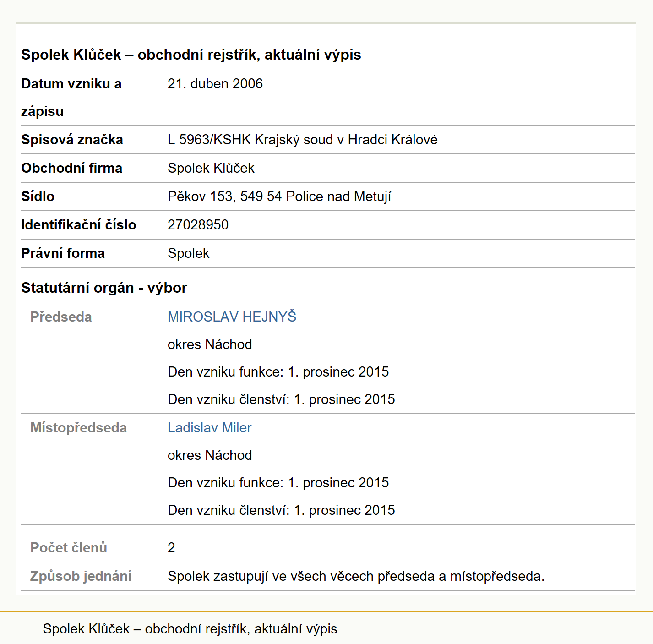Image resolution: width=653 pixels, height=644 pixels.
Task: Click the Obchodní firma value Spolek Klůček
Action: click(x=211, y=168)
